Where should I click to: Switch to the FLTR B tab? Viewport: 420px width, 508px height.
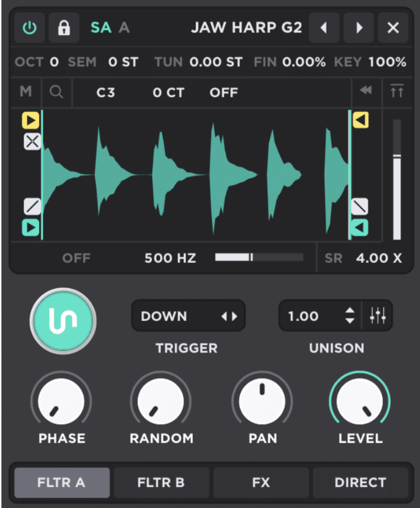[x=161, y=483]
